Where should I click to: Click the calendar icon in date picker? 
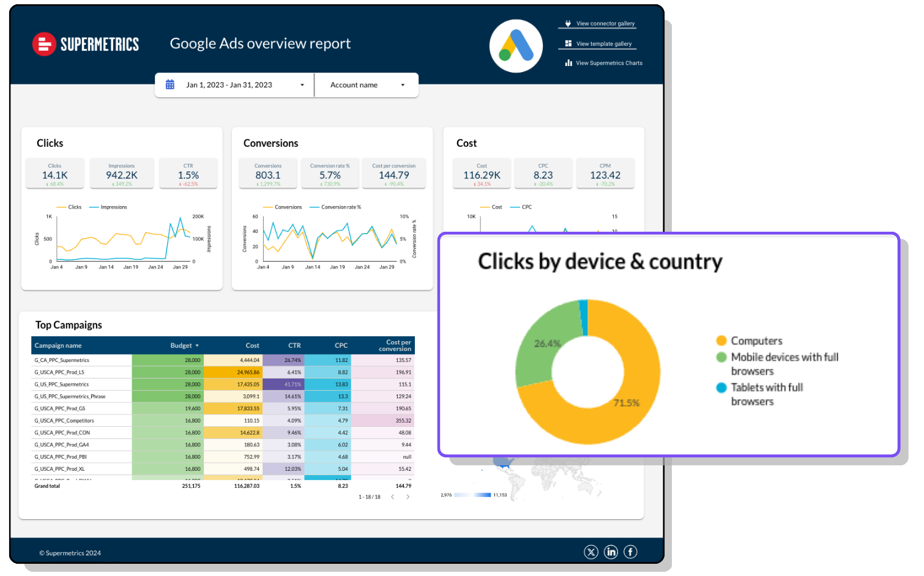170,85
